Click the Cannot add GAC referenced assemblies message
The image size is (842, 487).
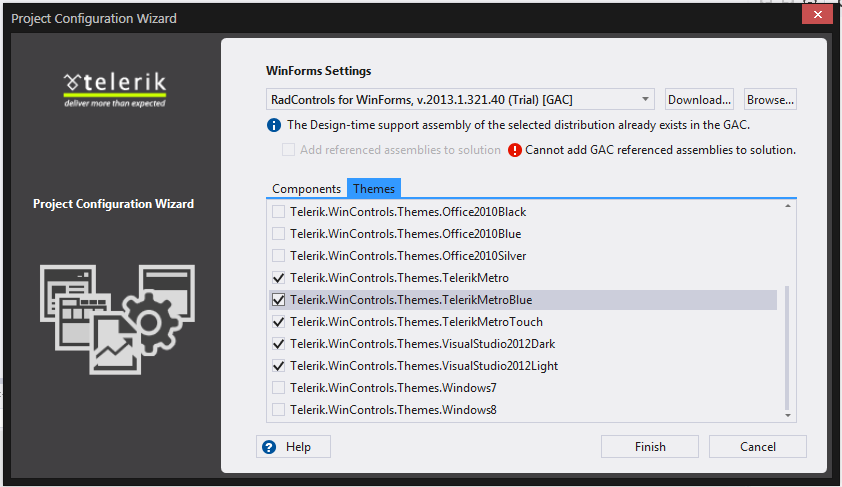tap(660, 150)
